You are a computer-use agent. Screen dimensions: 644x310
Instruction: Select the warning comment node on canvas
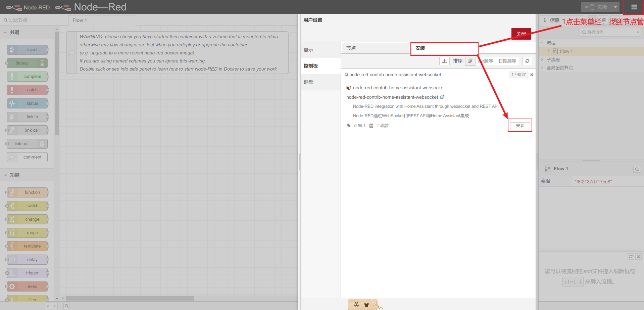pos(178,53)
